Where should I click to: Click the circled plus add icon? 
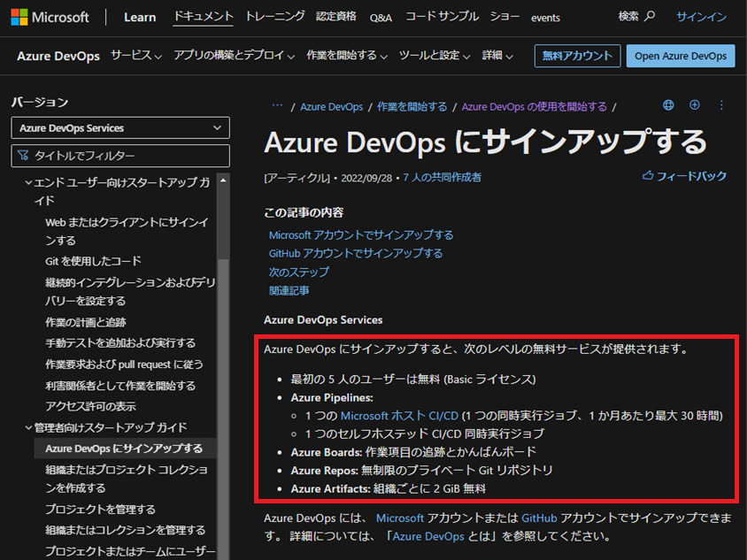(695, 105)
